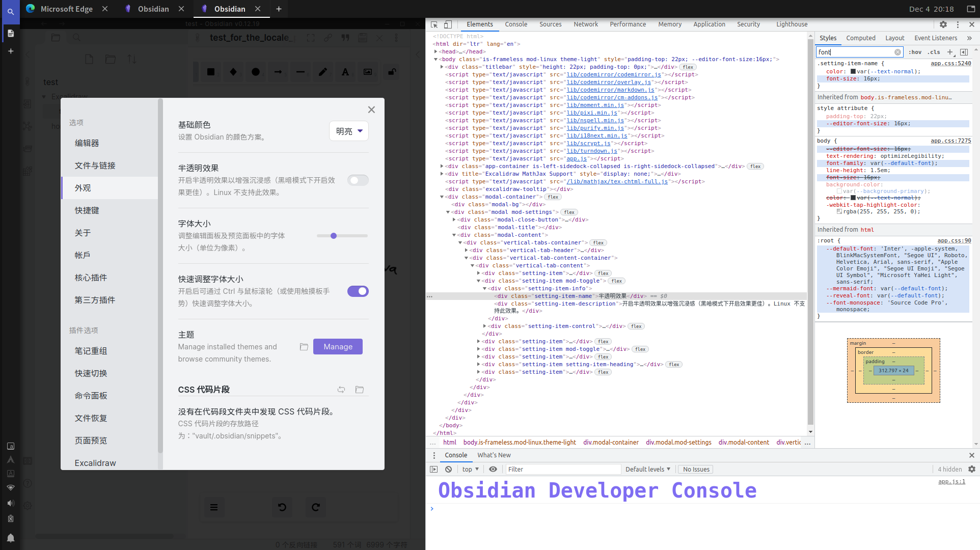Screen dimensions: 980x550
Task: Disable the 快速调整字体大小 toggle
Action: [358, 291]
